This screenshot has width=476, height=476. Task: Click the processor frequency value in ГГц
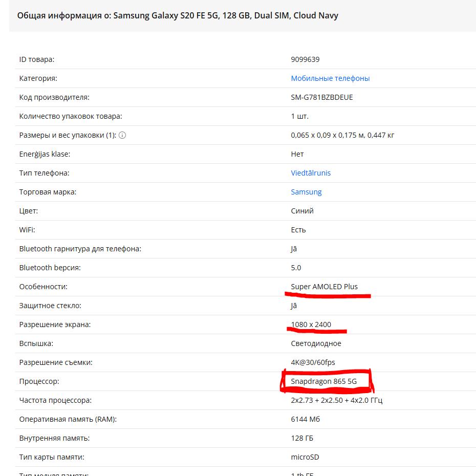336,400
